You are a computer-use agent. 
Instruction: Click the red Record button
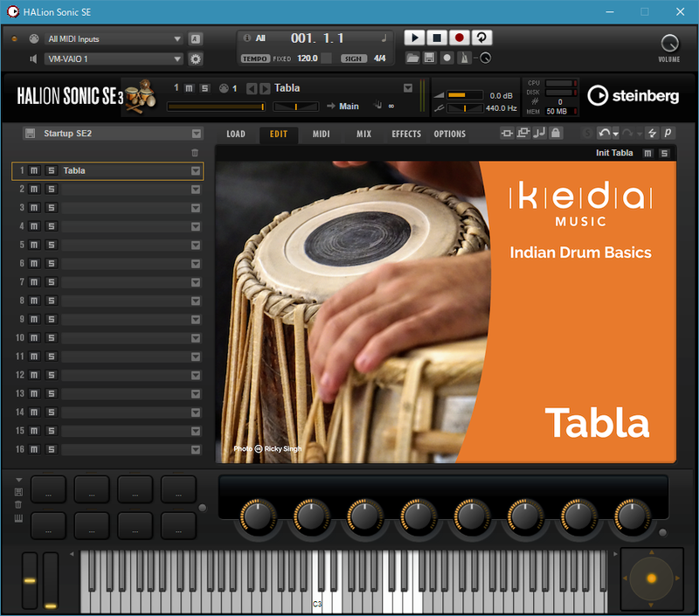[x=460, y=38]
